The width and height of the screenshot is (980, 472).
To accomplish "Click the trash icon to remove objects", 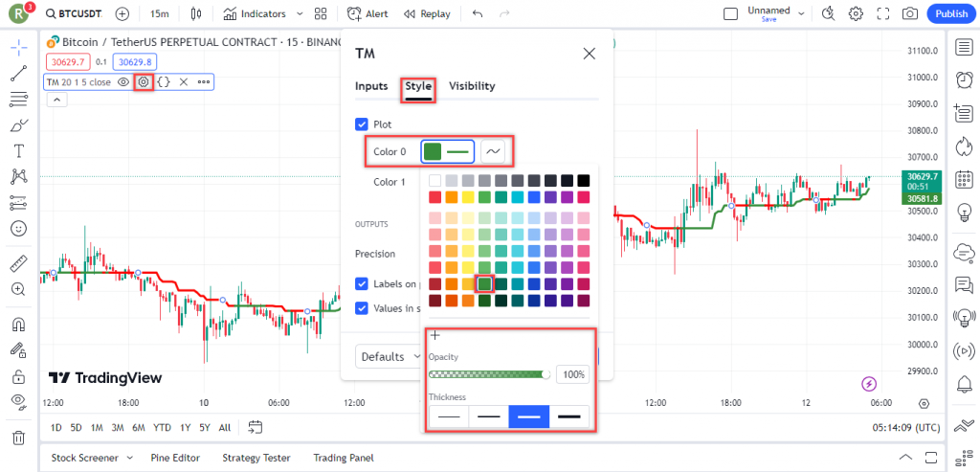I will pyautogui.click(x=19, y=437).
